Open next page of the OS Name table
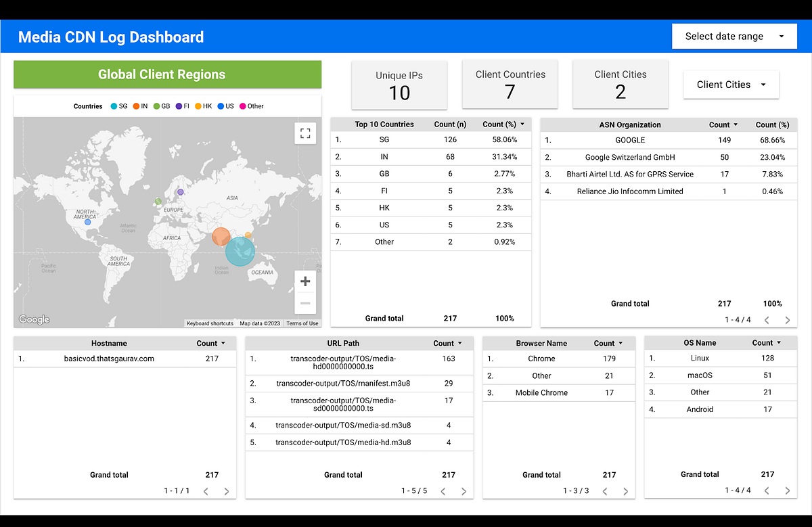The height and width of the screenshot is (527, 812). coord(787,490)
